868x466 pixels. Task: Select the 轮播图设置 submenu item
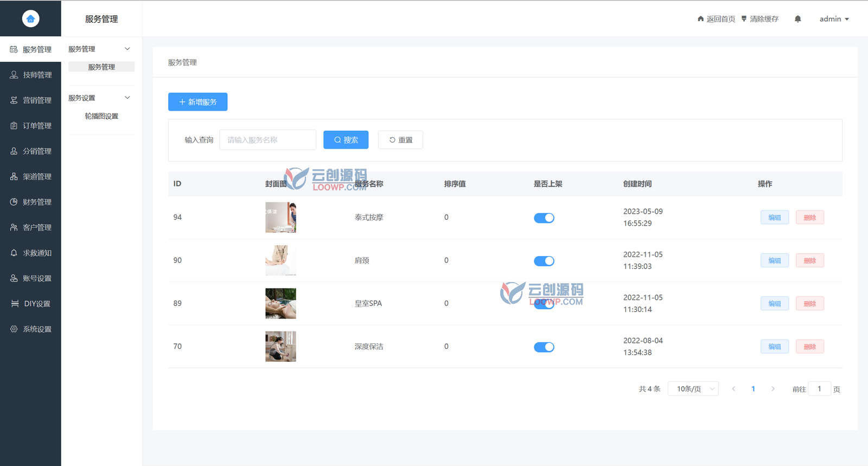[101, 116]
